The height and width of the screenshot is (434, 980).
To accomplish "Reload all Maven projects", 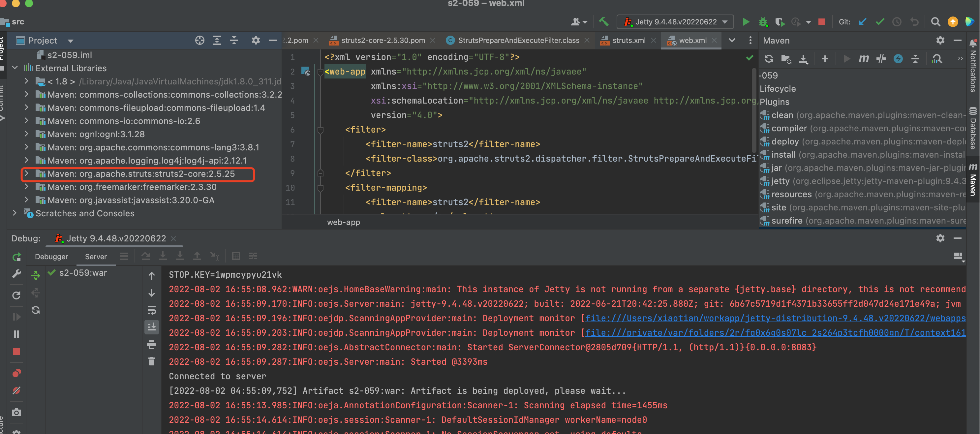I will (x=769, y=59).
